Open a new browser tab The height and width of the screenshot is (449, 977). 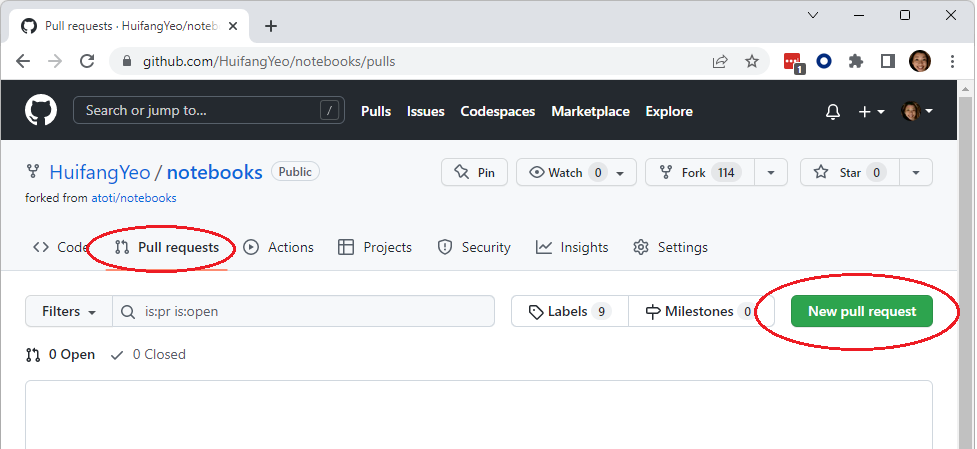[x=270, y=26]
